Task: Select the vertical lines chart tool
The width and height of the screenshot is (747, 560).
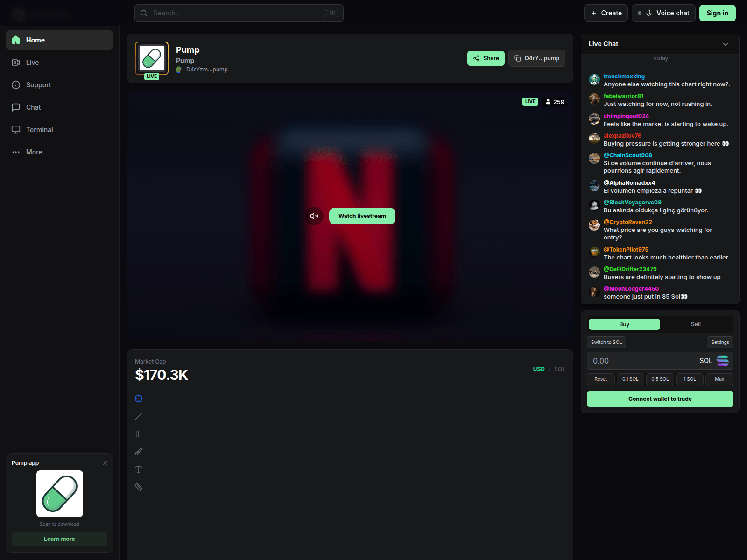Action: click(x=139, y=434)
